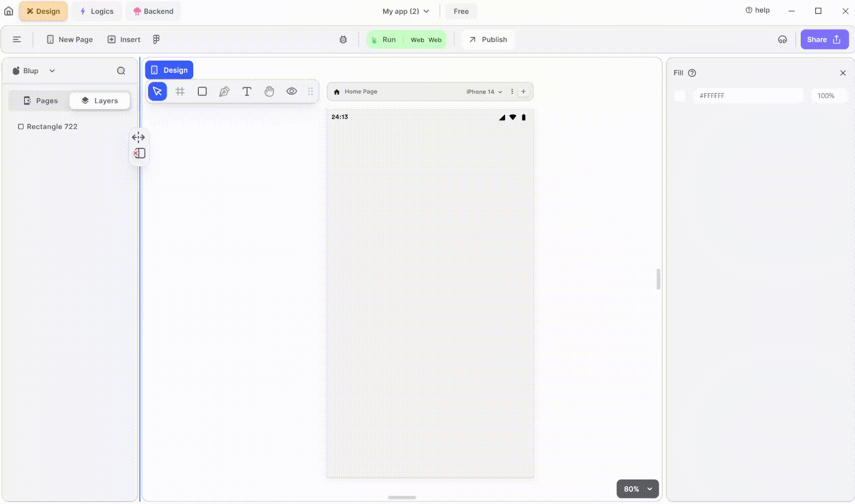Screen dimensions: 855x504
Task: Click the Share button
Action: click(x=824, y=39)
